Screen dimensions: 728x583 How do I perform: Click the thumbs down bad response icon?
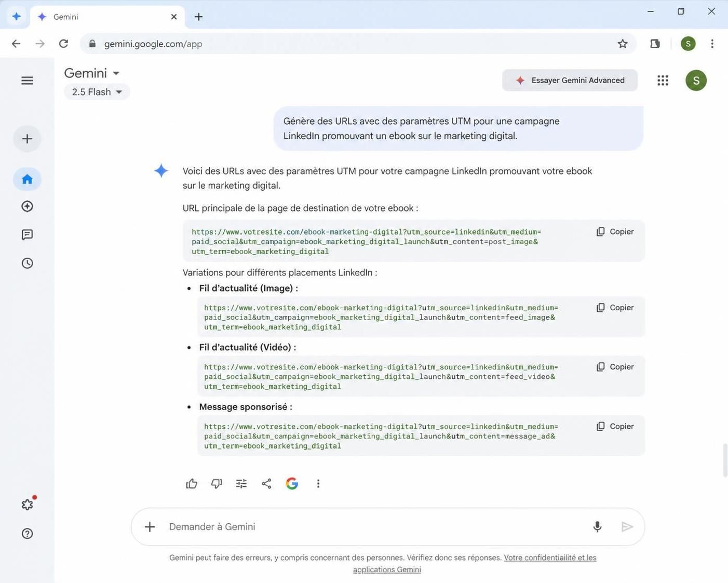pyautogui.click(x=217, y=484)
